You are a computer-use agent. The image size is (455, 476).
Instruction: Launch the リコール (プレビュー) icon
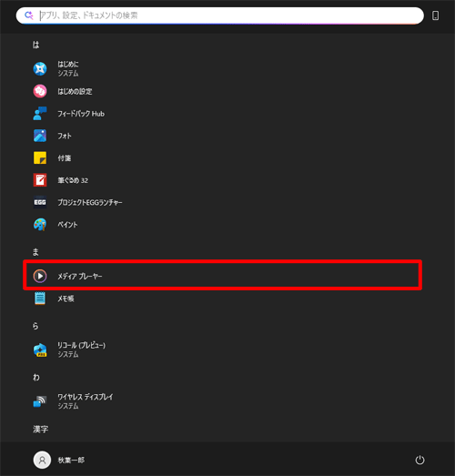pos(40,349)
